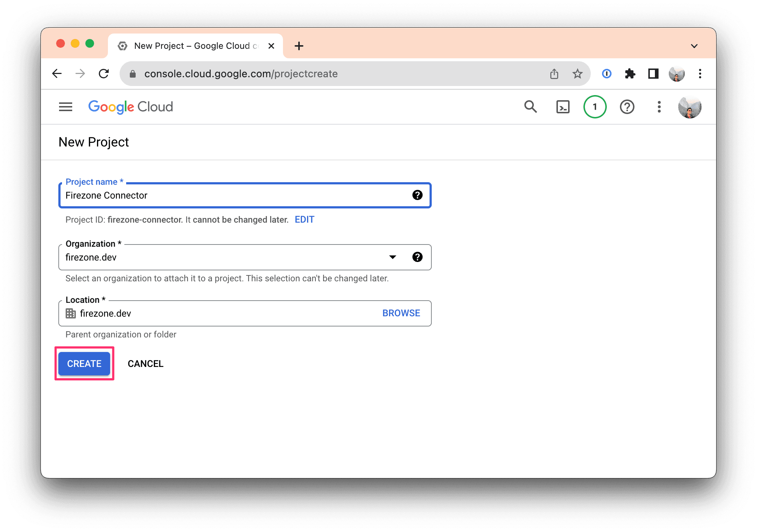Open the Google Cloud help menu

[627, 107]
